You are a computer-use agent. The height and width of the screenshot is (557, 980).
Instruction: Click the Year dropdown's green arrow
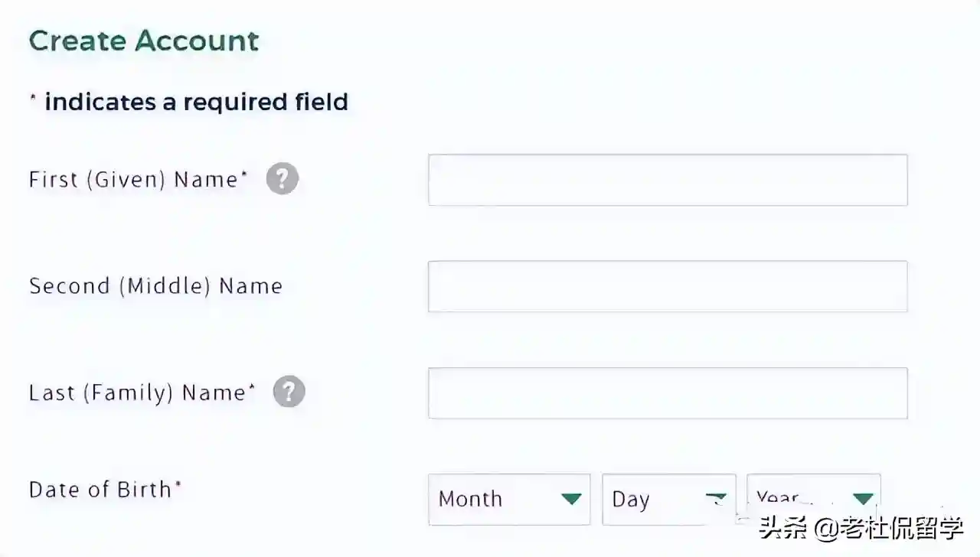(863, 498)
